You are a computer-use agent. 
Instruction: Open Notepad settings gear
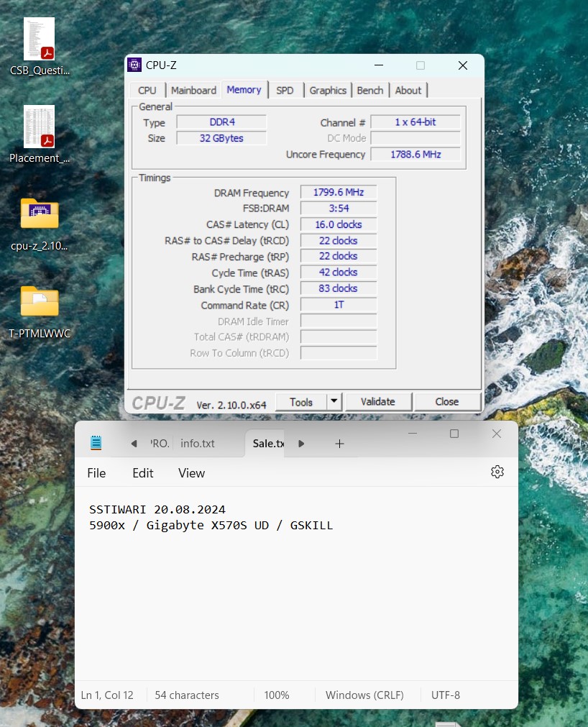[497, 472]
